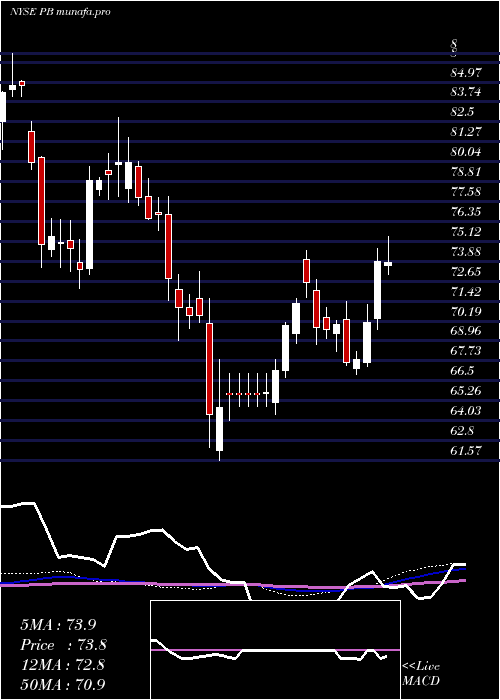Click the 66.5 price axis label
This screenshot has height=700, width=500.
click(x=462, y=371)
